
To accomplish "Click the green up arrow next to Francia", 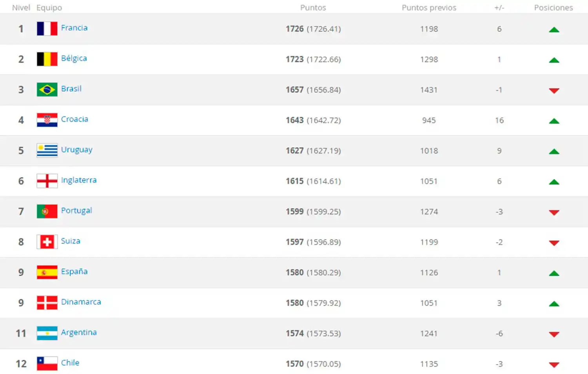I will pyautogui.click(x=554, y=29).
